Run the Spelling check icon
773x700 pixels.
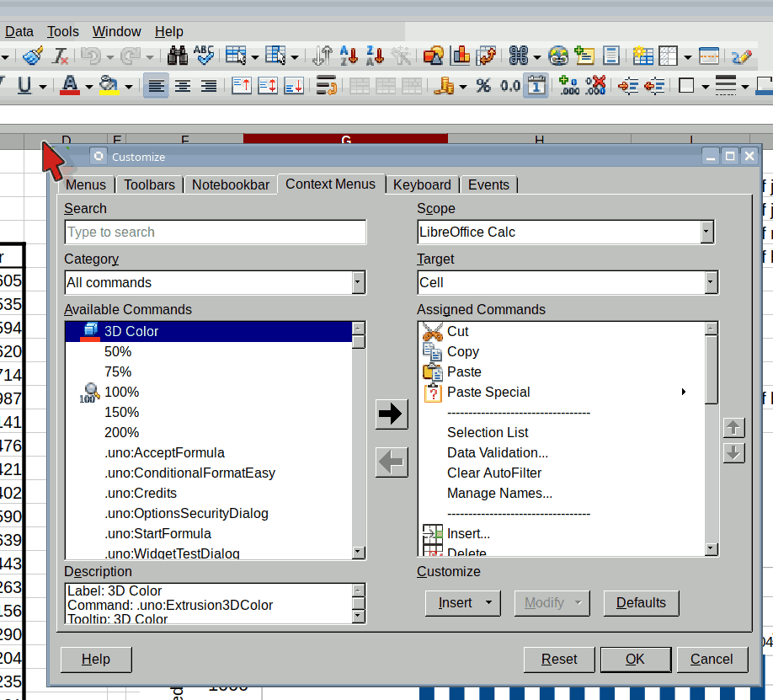tap(204, 56)
